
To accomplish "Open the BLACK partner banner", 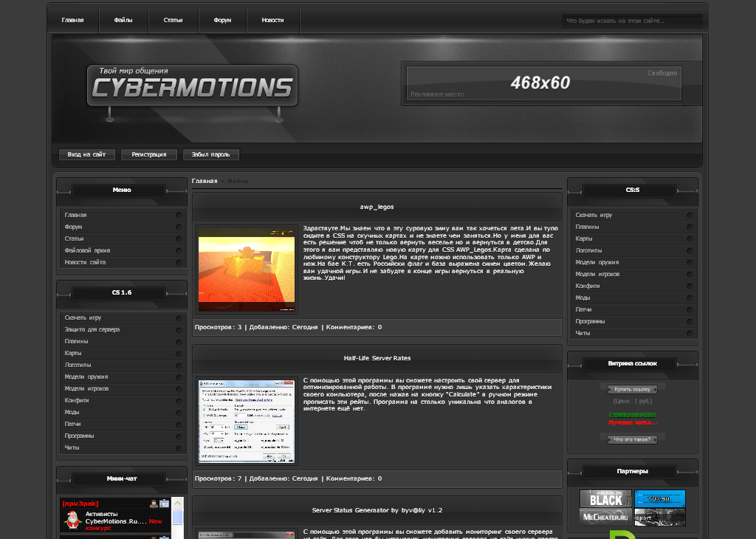I will coord(605,498).
